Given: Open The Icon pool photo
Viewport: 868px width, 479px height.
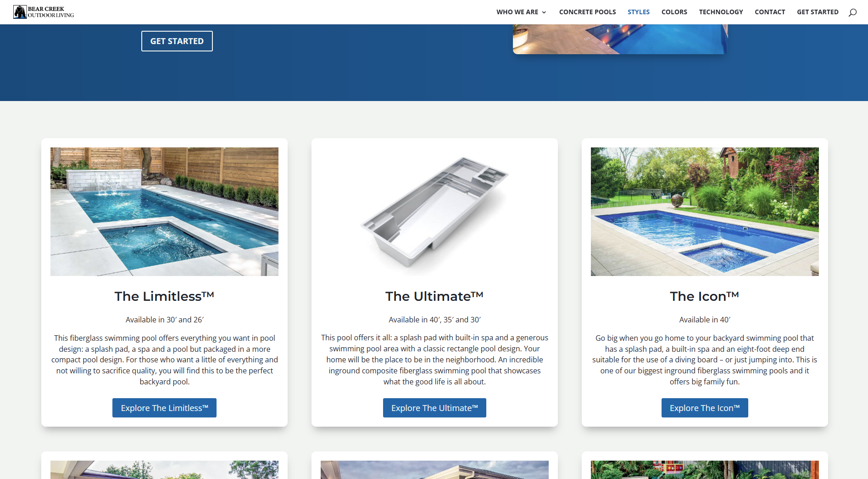Looking at the screenshot, I should (x=705, y=212).
